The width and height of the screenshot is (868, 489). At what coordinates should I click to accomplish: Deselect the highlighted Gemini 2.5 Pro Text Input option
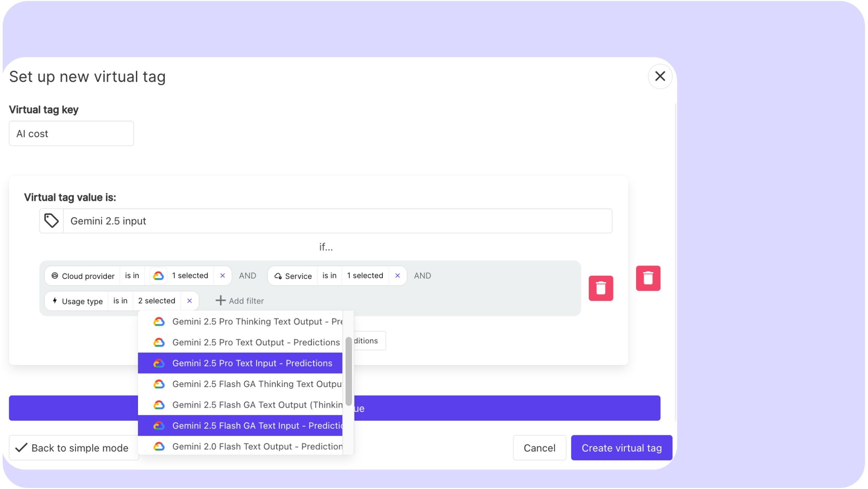(x=252, y=363)
